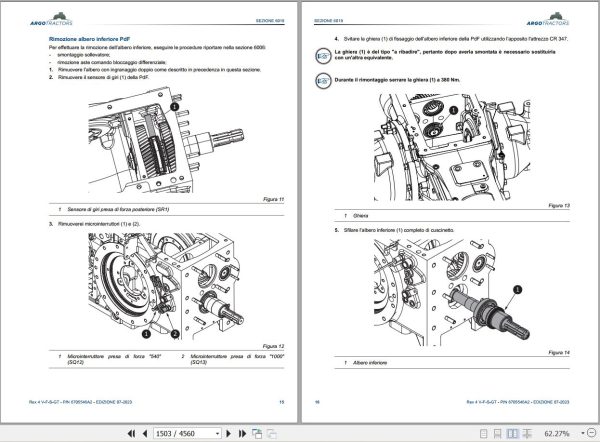Click the zoom out minus button
This screenshot has height=442, width=600.
coord(591,433)
